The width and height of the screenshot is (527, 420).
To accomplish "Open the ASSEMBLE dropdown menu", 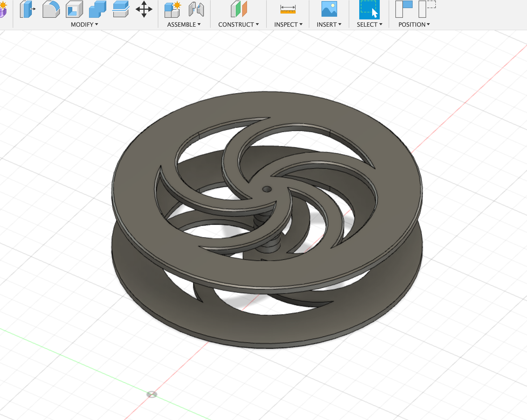I will [184, 25].
